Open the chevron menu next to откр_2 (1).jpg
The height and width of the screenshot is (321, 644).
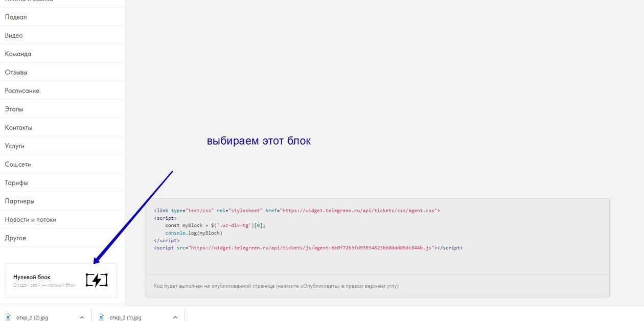point(175,317)
